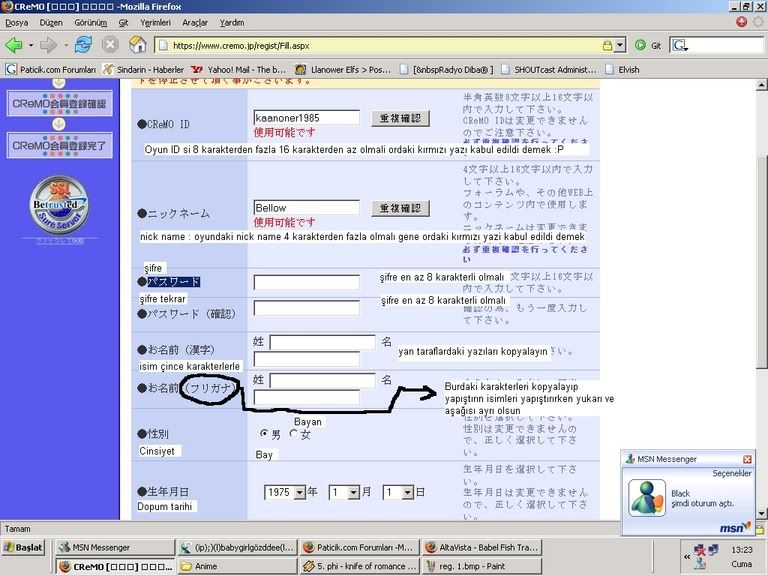Open SHOUTcast Administrator bookmark
Image resolution: width=768 pixels, height=576 pixels.
[x=549, y=70]
